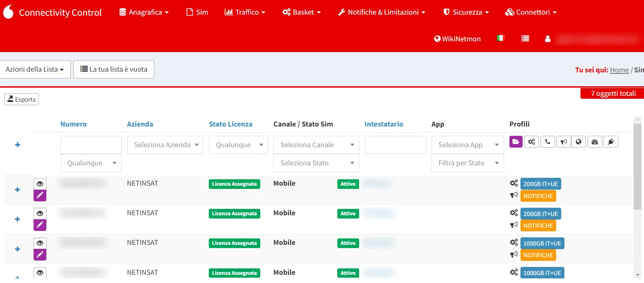
Task: Click the globe profile filter icon
Action: [x=578, y=141]
